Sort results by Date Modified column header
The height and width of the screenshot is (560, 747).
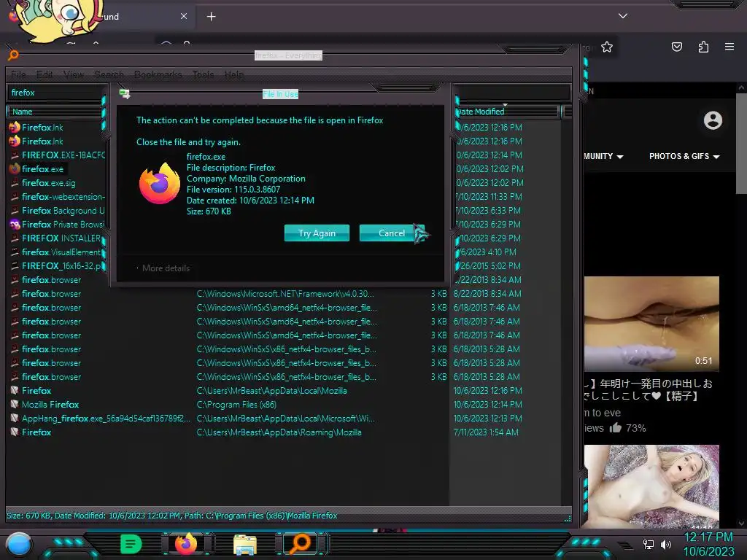pos(506,112)
